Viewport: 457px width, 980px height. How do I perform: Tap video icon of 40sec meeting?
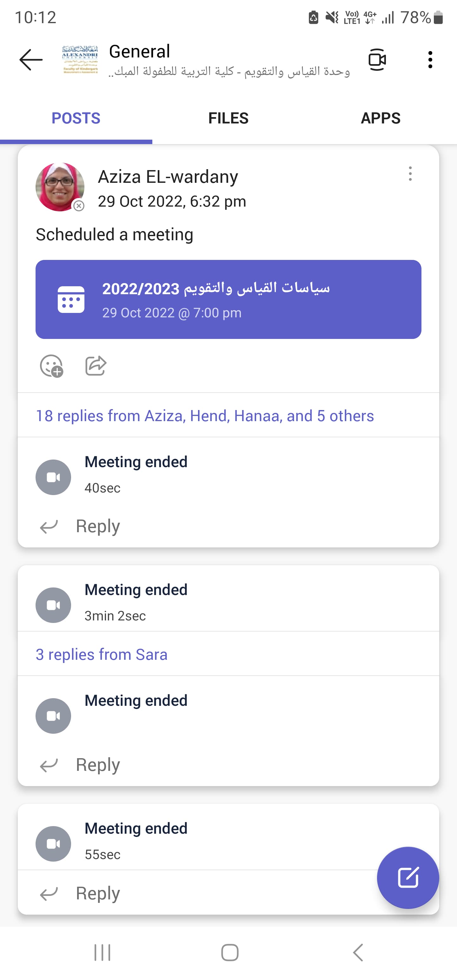coord(53,477)
